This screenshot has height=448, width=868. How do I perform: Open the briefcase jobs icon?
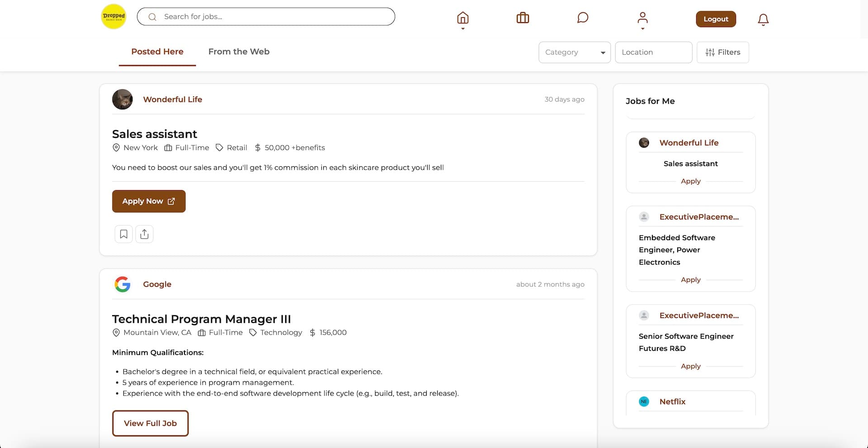click(523, 18)
